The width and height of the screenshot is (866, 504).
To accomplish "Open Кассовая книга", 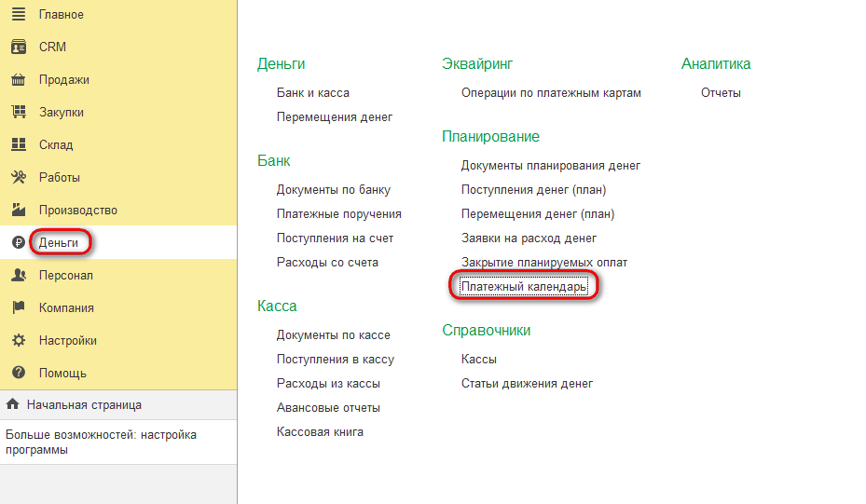I will 321,432.
